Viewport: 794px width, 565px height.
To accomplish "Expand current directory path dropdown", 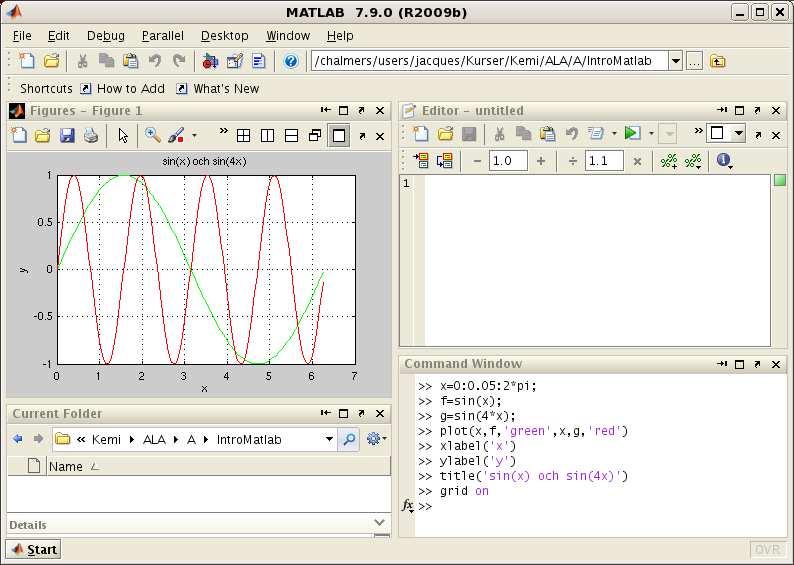I will pyautogui.click(x=676, y=61).
